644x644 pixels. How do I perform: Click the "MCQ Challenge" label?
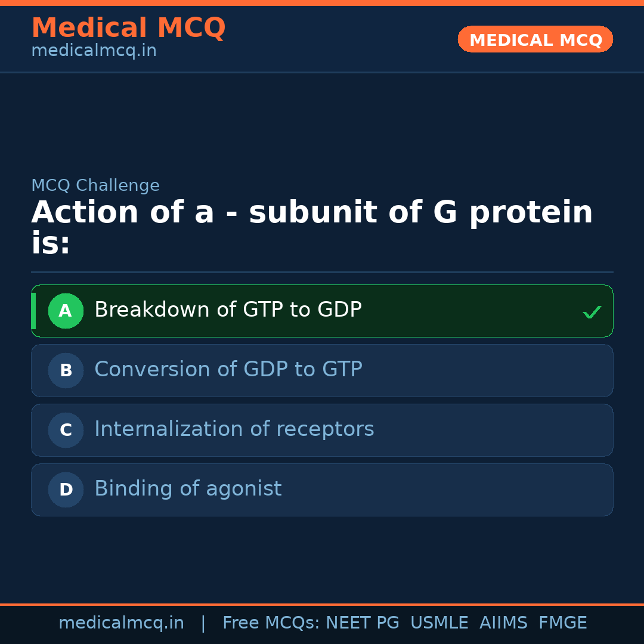tap(95, 185)
